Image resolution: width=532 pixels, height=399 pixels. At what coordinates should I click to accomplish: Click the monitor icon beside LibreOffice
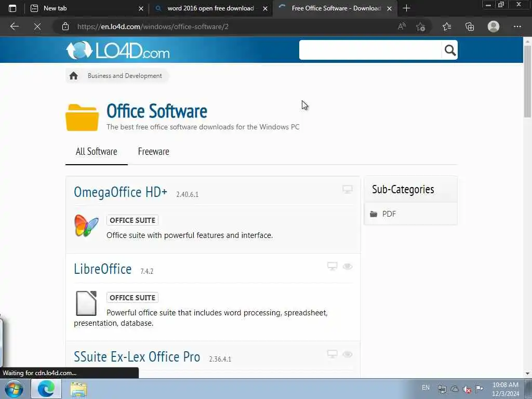[332, 267]
